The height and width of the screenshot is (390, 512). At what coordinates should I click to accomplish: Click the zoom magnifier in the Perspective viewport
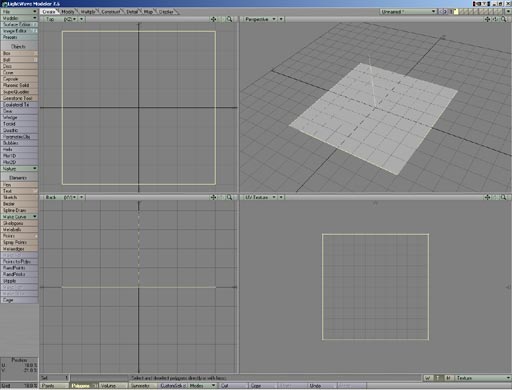(504, 19)
